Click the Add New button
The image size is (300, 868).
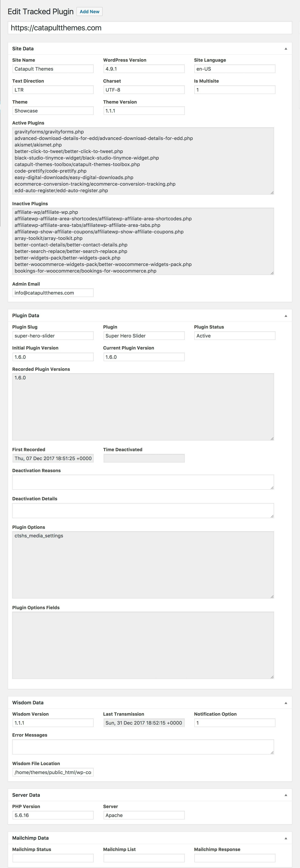[89, 12]
